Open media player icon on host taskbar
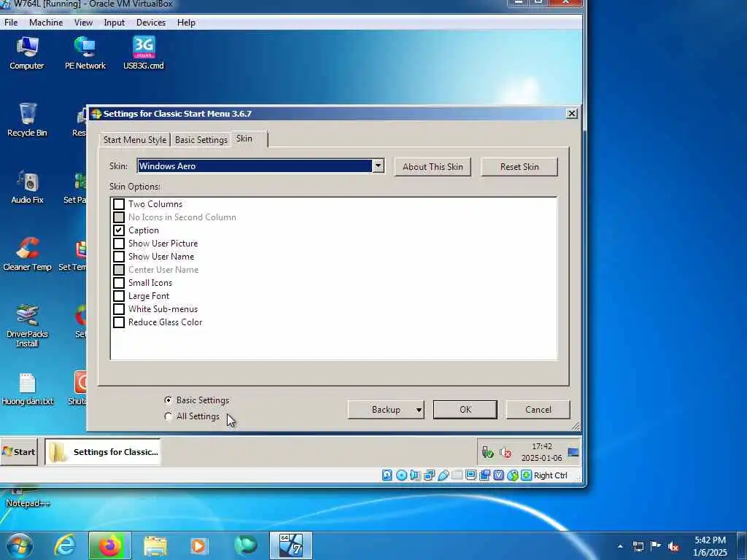The image size is (747, 560). (x=198, y=545)
